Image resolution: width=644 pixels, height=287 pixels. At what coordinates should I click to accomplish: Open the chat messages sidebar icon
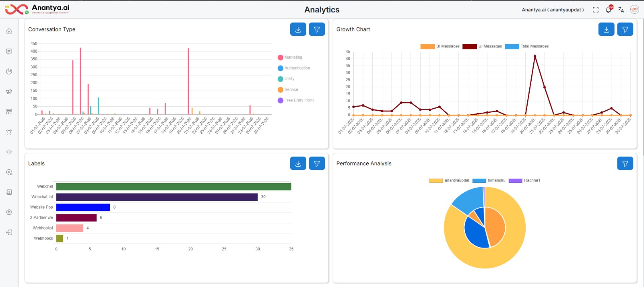(9, 52)
